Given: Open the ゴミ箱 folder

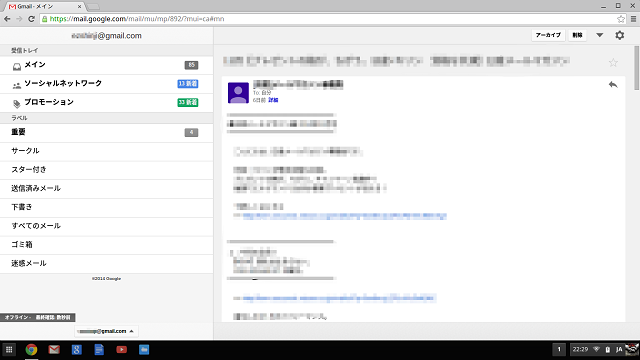Looking at the screenshot, I should [107, 245].
